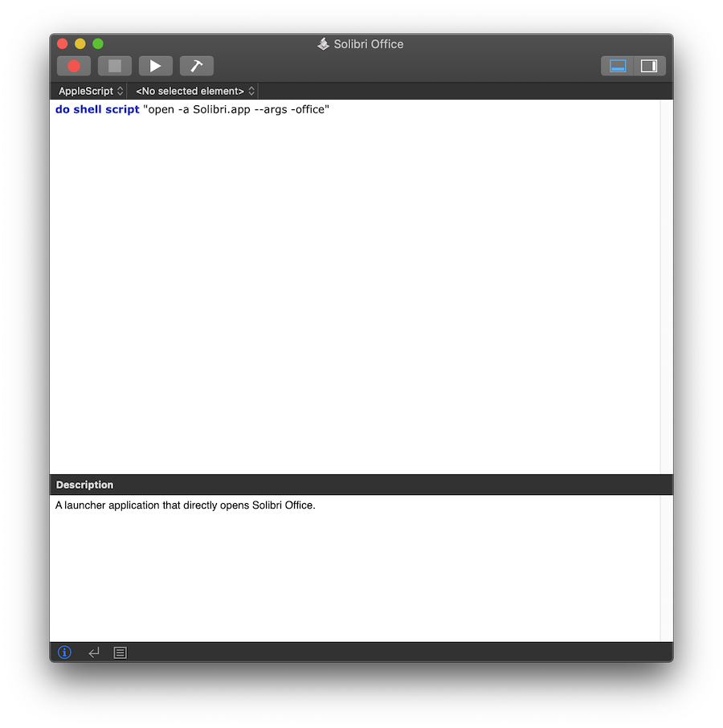The width and height of the screenshot is (723, 728).
Task: Close the Solibri Office window
Action: 62,43
